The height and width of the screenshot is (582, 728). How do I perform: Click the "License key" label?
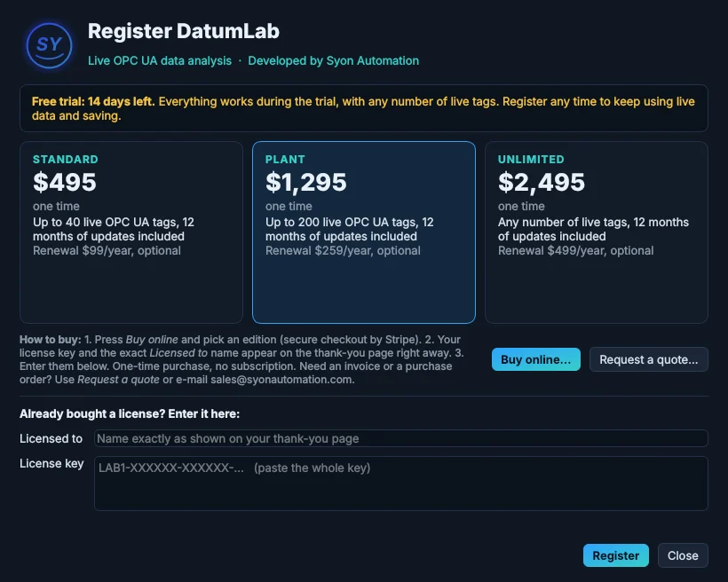point(51,463)
